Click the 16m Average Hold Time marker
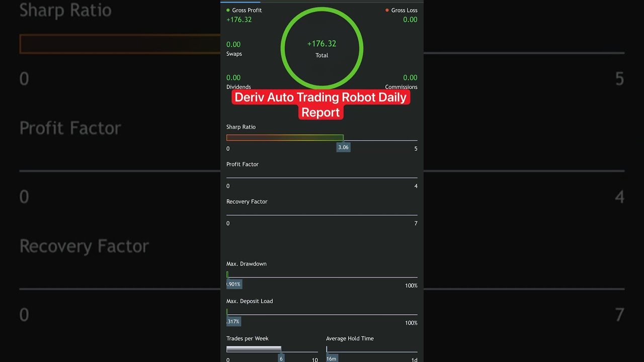This screenshot has height=362, width=644. pos(332,358)
